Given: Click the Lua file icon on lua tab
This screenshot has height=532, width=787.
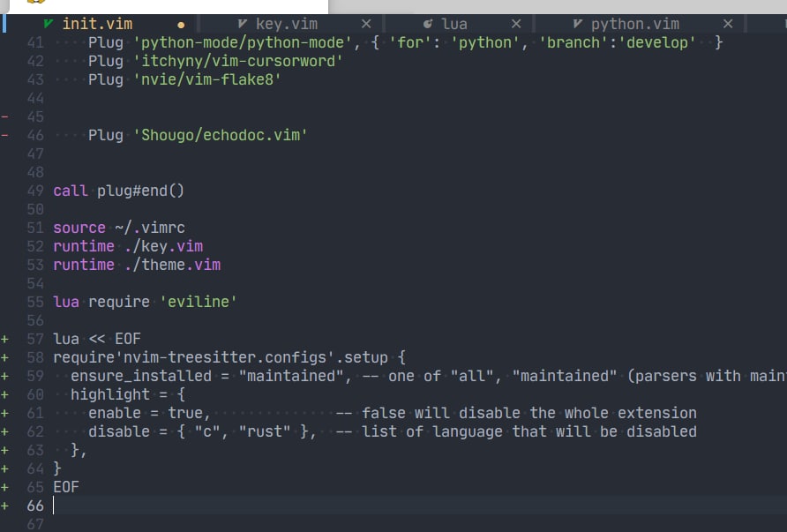Looking at the screenshot, I should click(x=428, y=24).
